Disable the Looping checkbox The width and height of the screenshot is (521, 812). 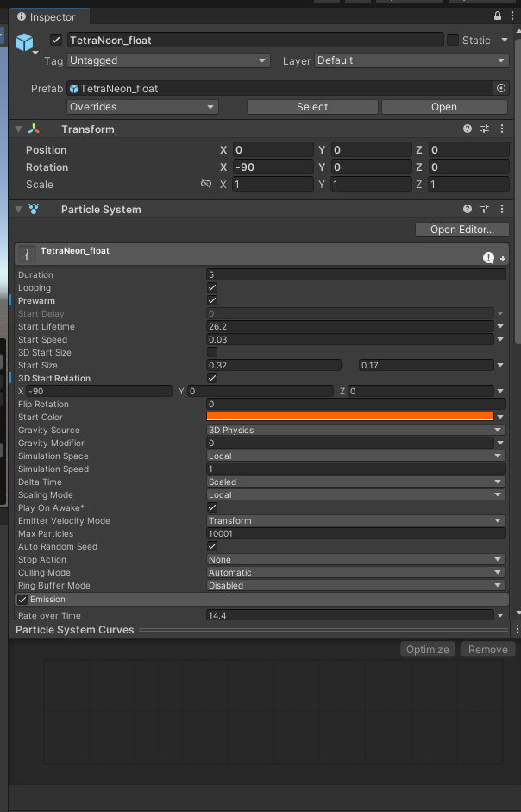click(212, 287)
